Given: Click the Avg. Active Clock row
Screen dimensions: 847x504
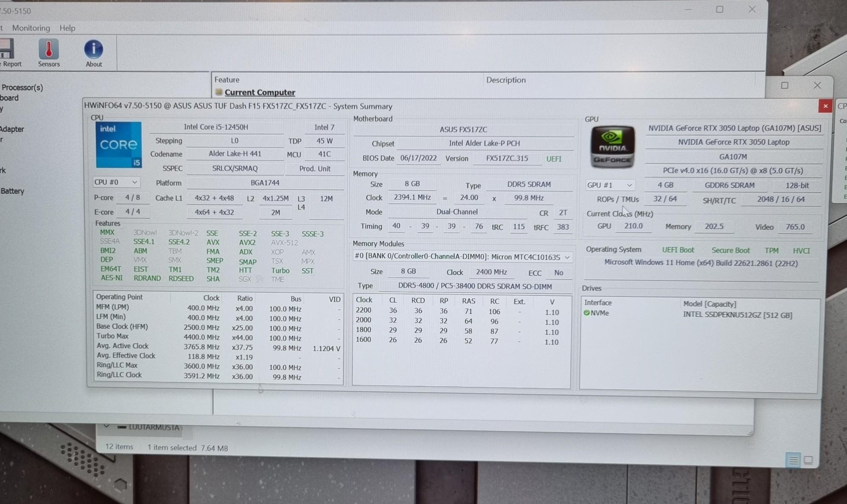Looking at the screenshot, I should pyautogui.click(x=218, y=347).
